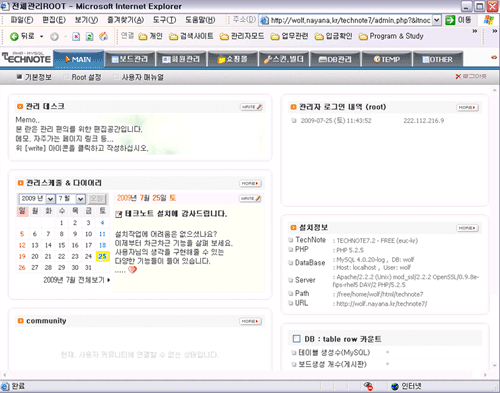500x393 pixels.
Task: Go back with the green Back arrow
Action: click(14, 36)
